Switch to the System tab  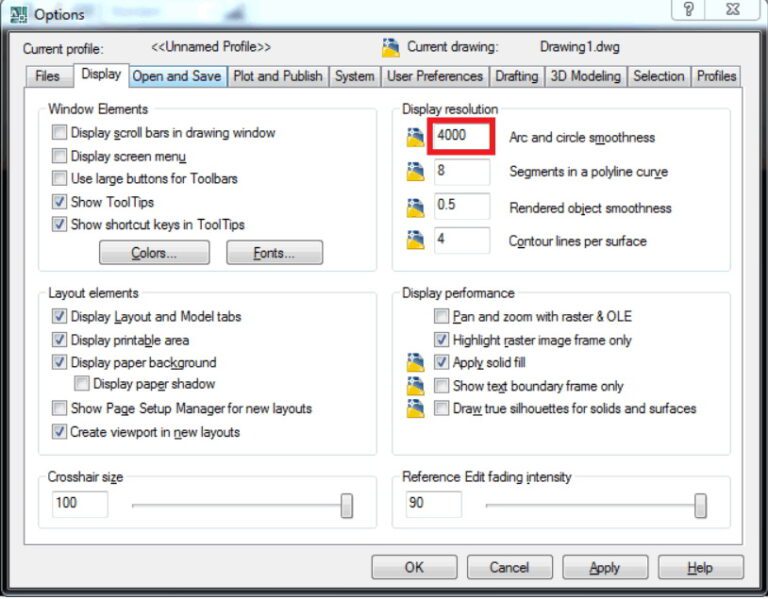click(355, 76)
